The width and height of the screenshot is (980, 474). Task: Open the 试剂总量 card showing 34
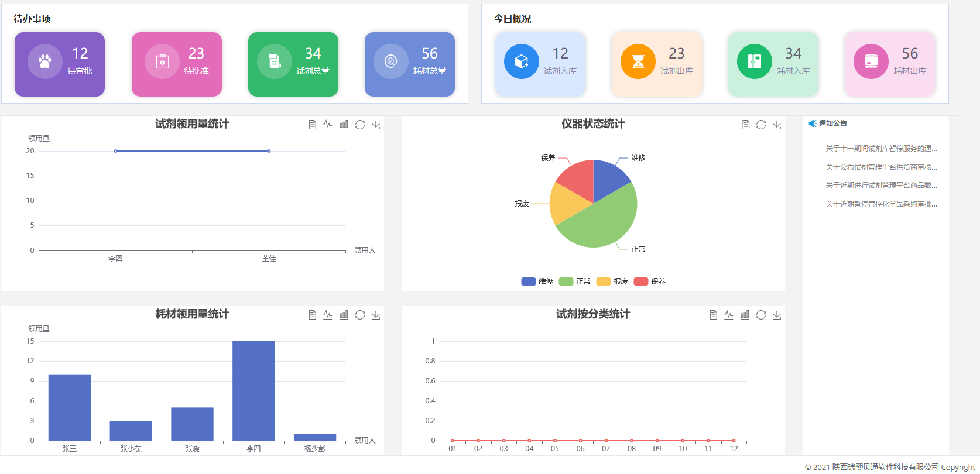coord(293,64)
